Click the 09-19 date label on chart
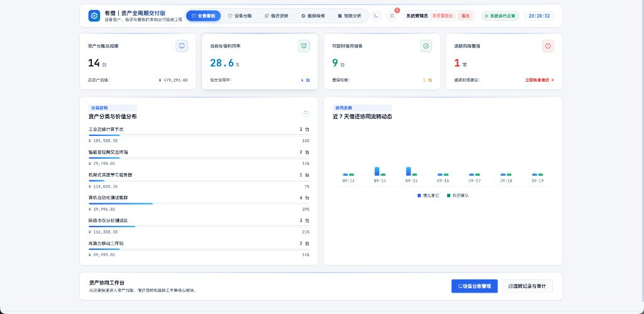Screen dimensions: 644x314 (x=538, y=181)
